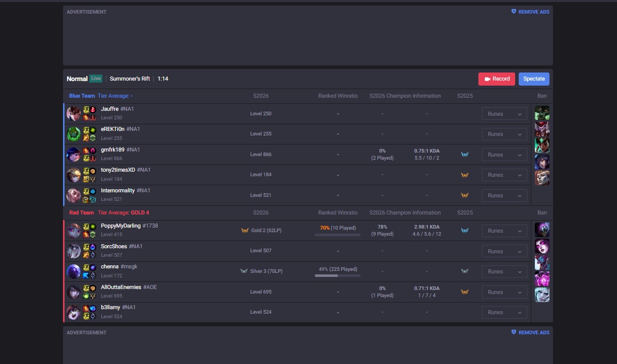Image resolution: width=617 pixels, height=364 pixels.
Task: Click the Gold rank emblem beside Gold 2 (62LP)
Action: [245, 230]
